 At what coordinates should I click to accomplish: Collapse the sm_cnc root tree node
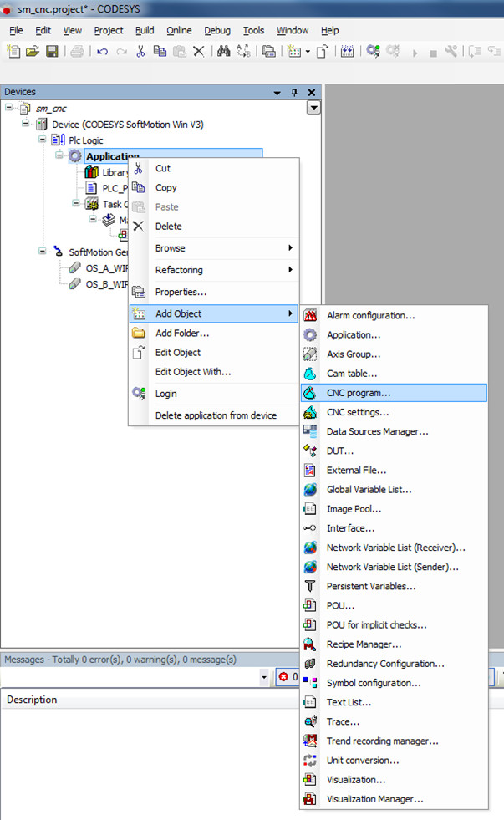pos(9,108)
